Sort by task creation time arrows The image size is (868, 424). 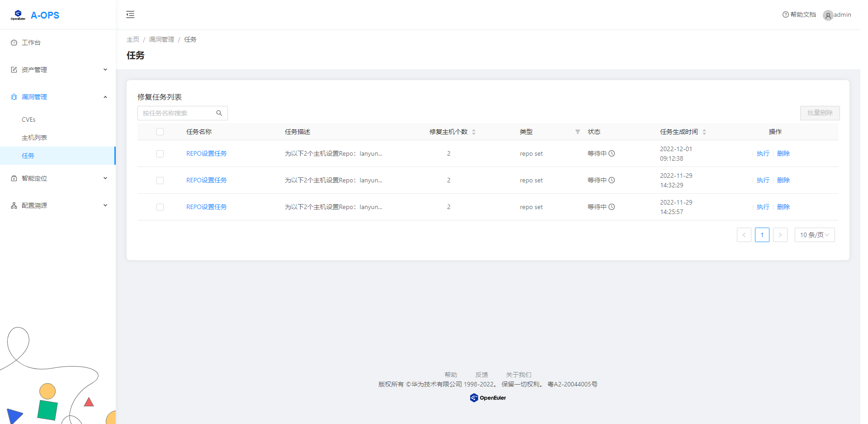[704, 132]
